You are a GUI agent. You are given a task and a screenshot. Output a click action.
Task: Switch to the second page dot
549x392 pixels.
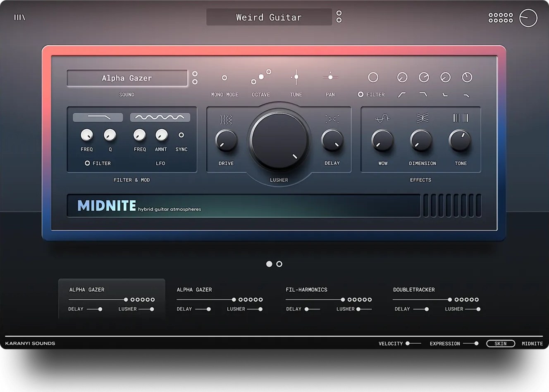pos(279,264)
